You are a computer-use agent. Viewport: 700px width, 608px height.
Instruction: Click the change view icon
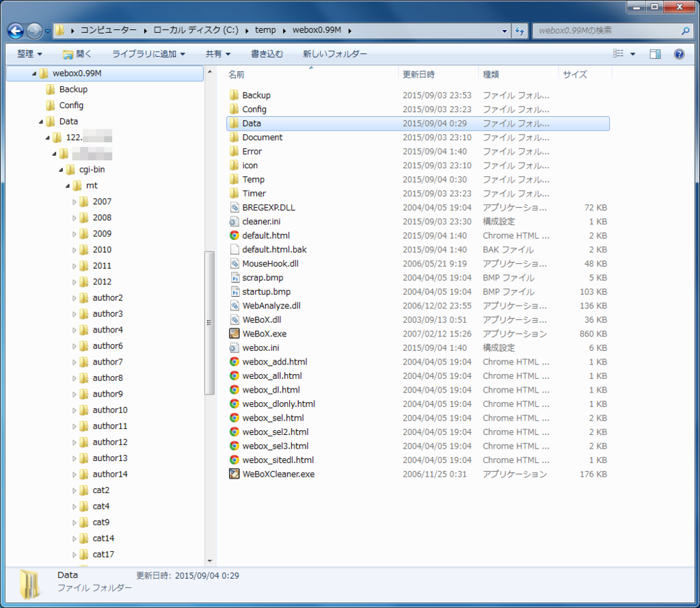[618, 53]
